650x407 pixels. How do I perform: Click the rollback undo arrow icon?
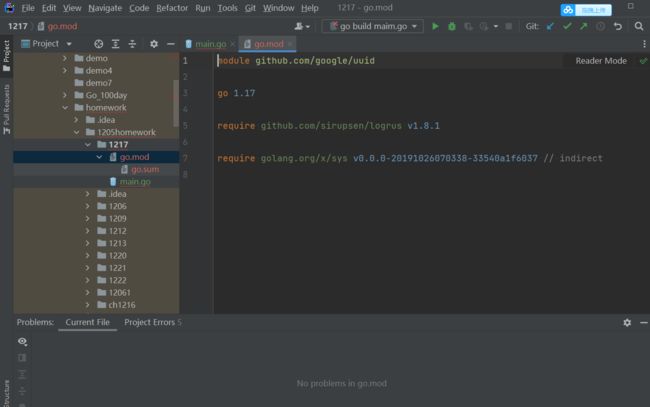coord(617,26)
